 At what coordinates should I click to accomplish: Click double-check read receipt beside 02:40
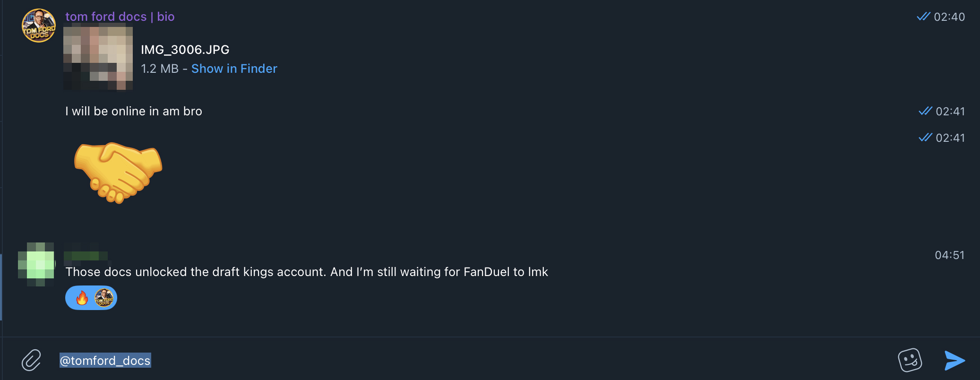(x=923, y=17)
